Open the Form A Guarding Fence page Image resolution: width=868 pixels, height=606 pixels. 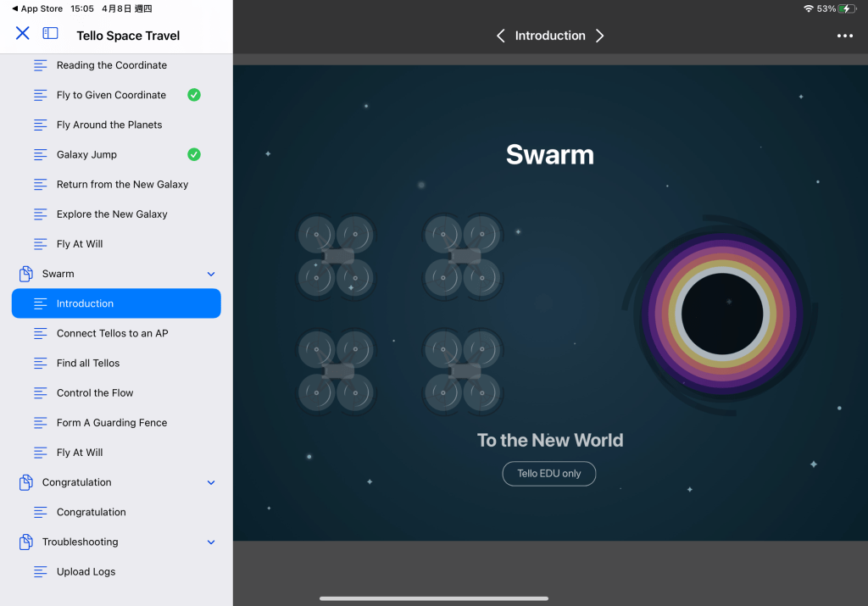tap(111, 423)
